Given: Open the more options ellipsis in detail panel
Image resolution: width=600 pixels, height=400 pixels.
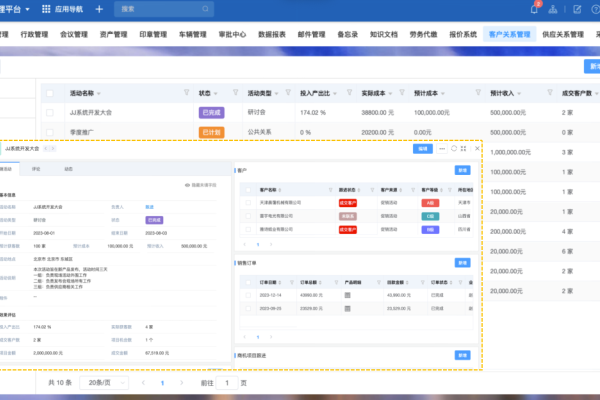Looking at the screenshot, I should [442, 149].
